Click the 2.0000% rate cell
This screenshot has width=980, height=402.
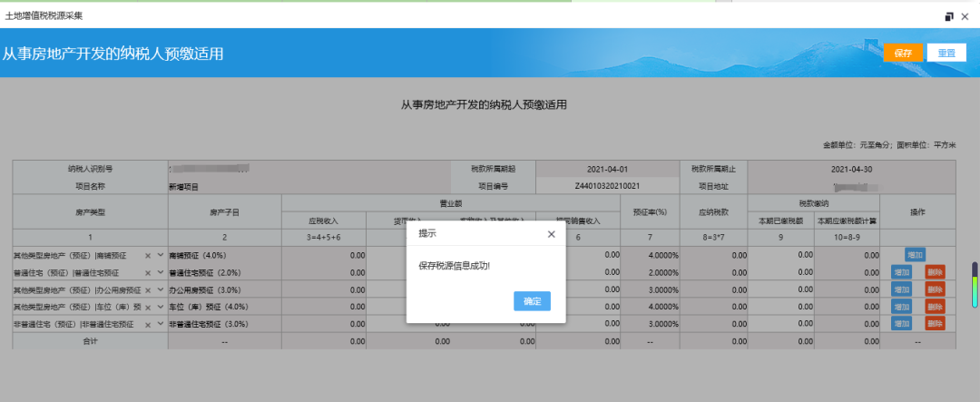650,272
